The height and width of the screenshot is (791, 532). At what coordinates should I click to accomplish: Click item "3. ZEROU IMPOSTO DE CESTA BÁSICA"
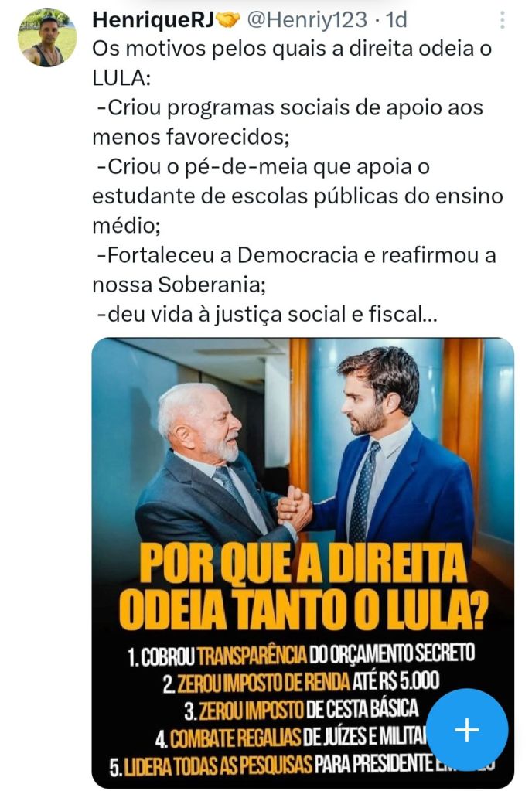[x=301, y=711]
